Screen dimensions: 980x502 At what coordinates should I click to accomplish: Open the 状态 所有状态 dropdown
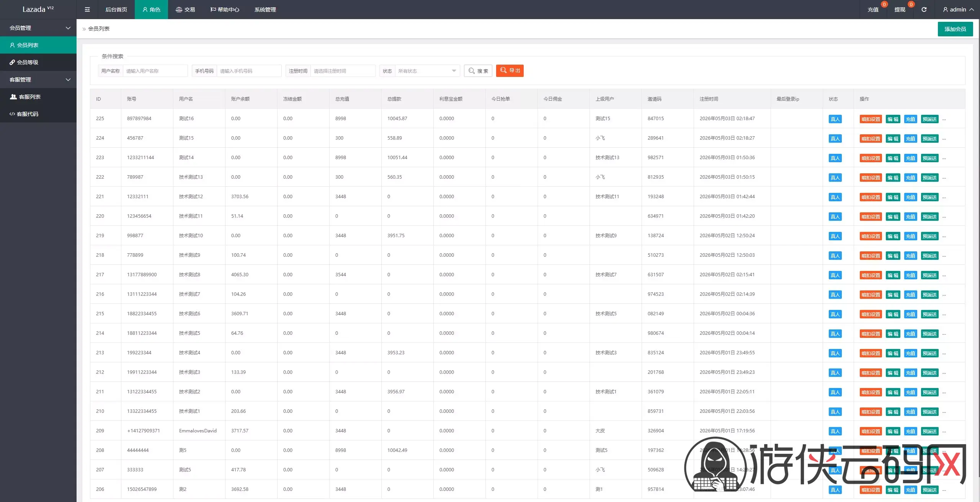[x=427, y=71]
